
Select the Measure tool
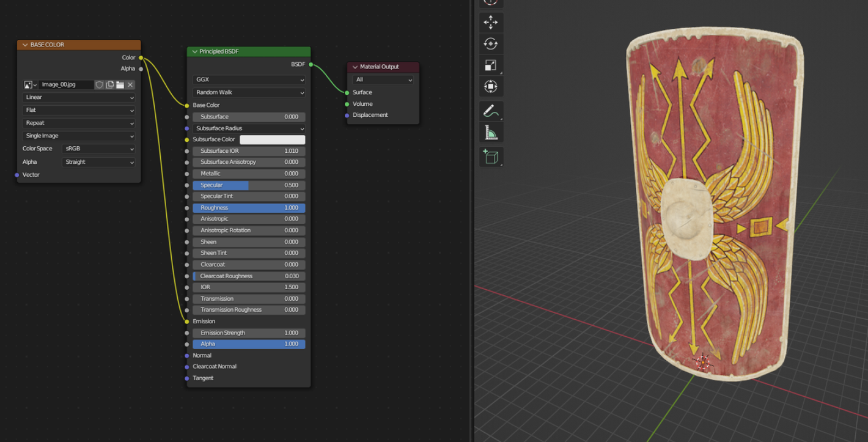[491, 133]
